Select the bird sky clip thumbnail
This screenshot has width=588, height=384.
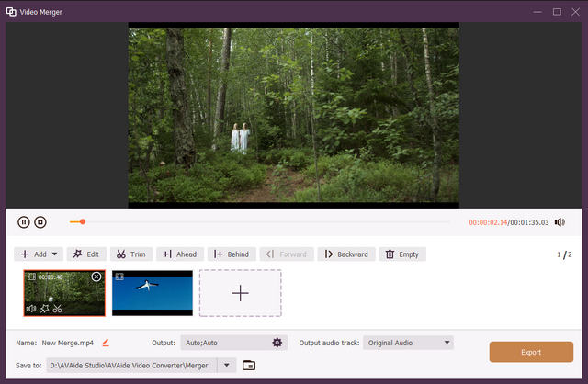point(153,294)
